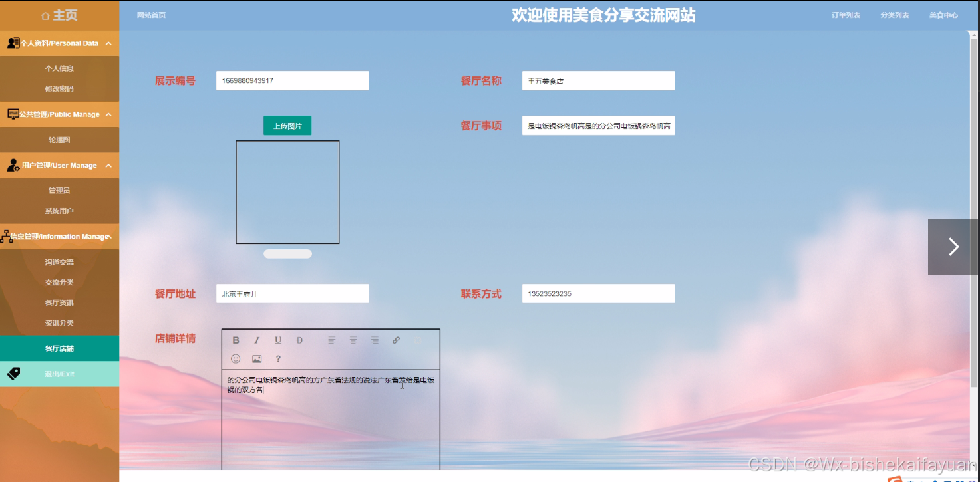
Task: Select 轮播图 sidebar item
Action: pyautogui.click(x=59, y=140)
